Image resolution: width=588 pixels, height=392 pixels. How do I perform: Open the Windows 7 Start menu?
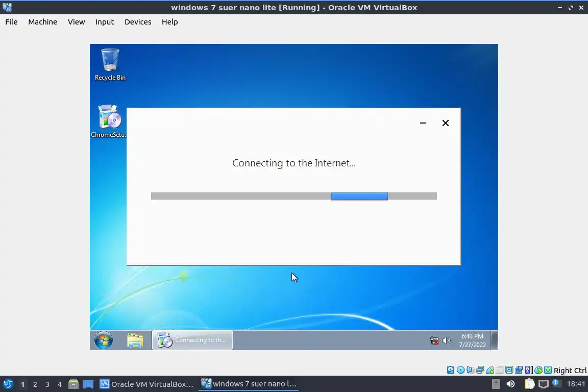point(104,340)
